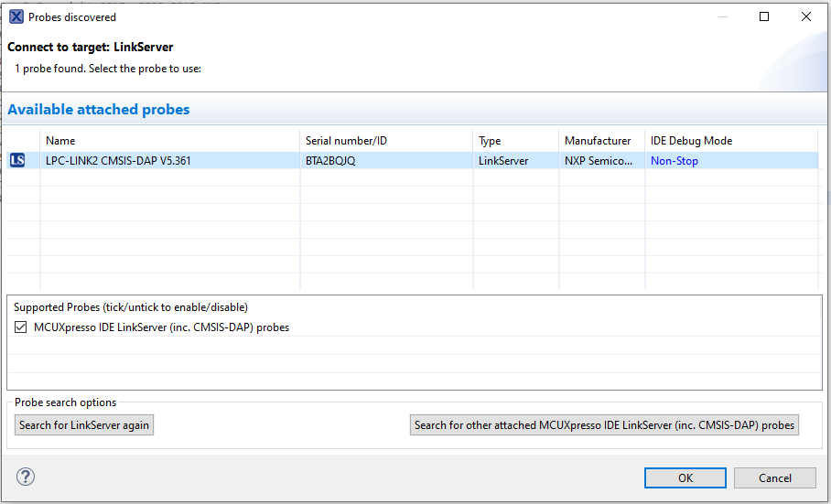The width and height of the screenshot is (831, 504).
Task: Click the NXP Semico... manufacturer cell
Action: [x=599, y=161]
